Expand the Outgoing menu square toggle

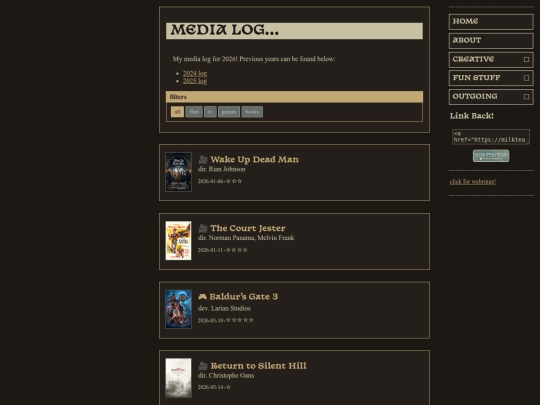click(526, 96)
